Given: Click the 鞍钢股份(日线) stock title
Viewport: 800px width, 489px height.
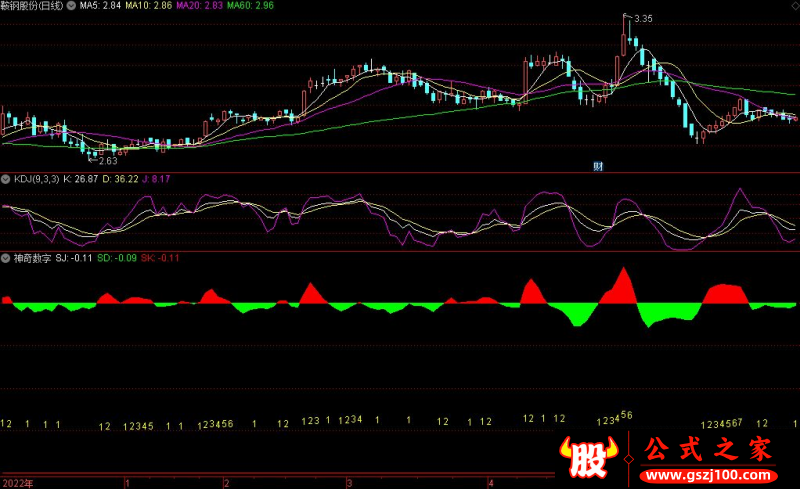Looking at the screenshot, I should point(30,6).
